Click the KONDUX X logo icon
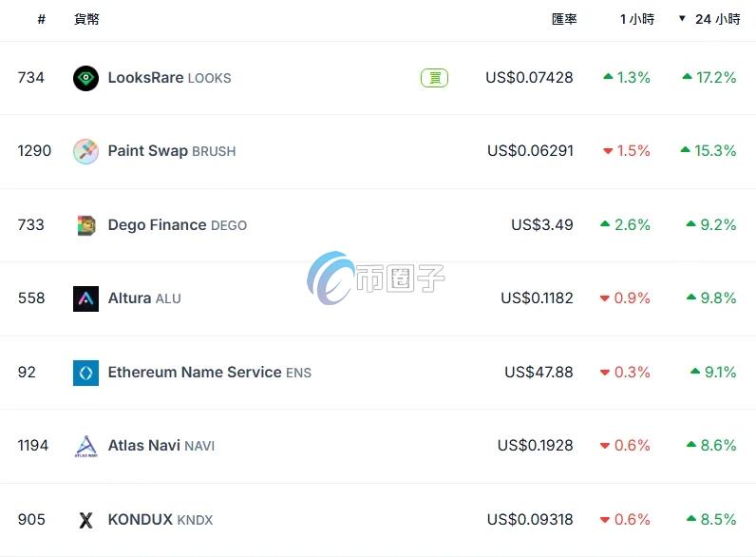This screenshot has width=756, height=557. 85,520
